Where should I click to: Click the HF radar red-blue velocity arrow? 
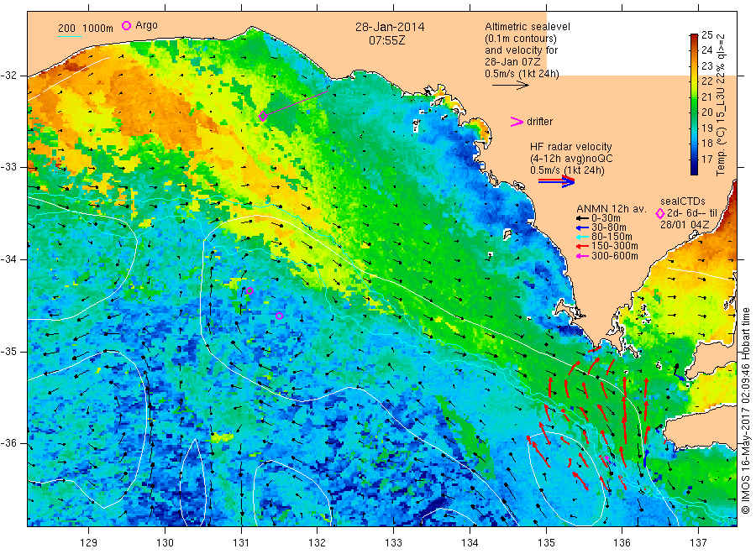[x=556, y=181]
